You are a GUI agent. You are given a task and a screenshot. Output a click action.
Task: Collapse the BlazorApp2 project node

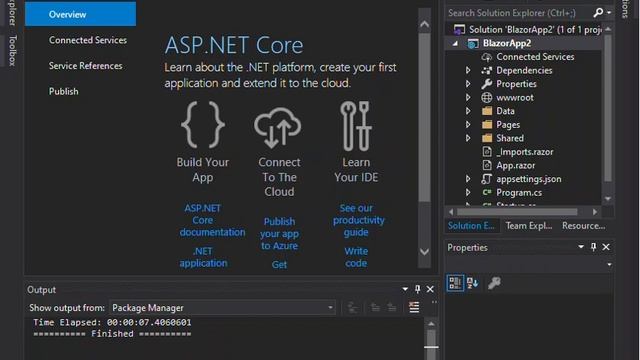pyautogui.click(x=455, y=43)
